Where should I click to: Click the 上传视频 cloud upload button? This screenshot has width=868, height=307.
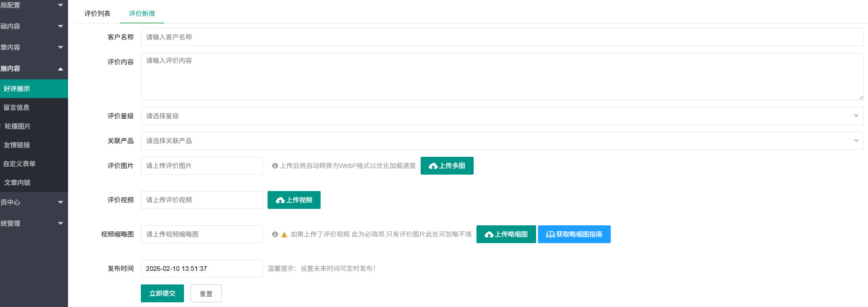[x=294, y=200]
